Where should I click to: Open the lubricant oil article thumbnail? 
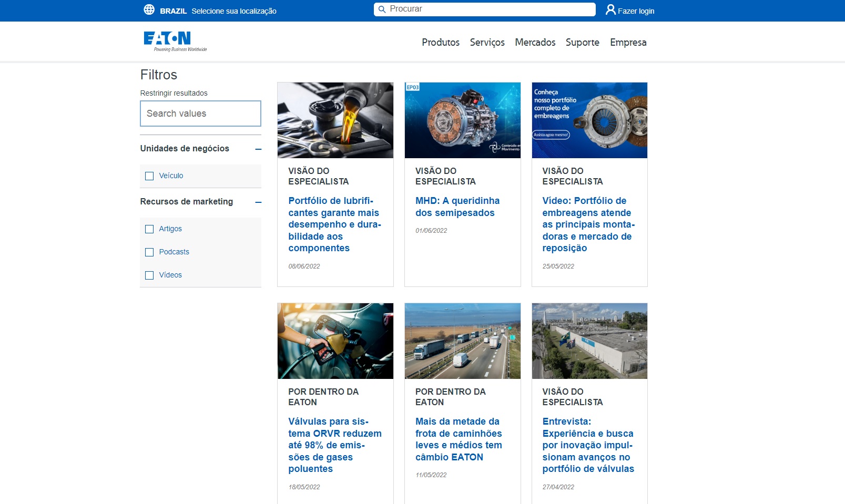[x=335, y=120]
